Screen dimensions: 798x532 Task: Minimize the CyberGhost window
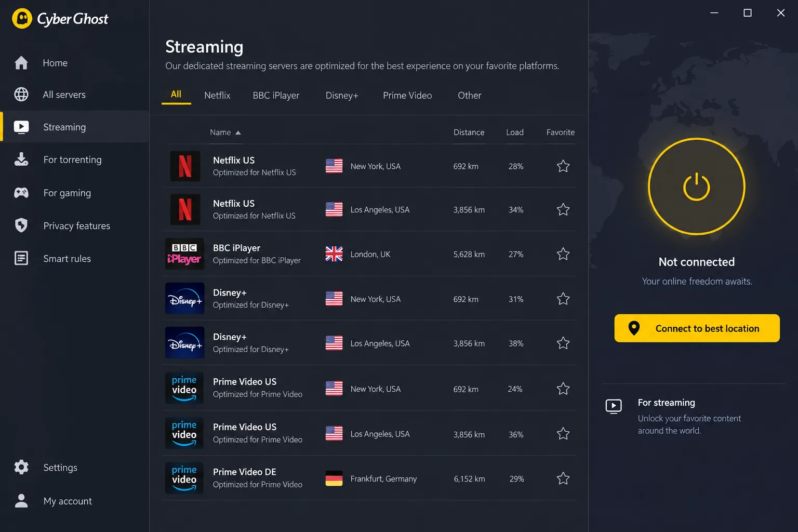point(714,12)
